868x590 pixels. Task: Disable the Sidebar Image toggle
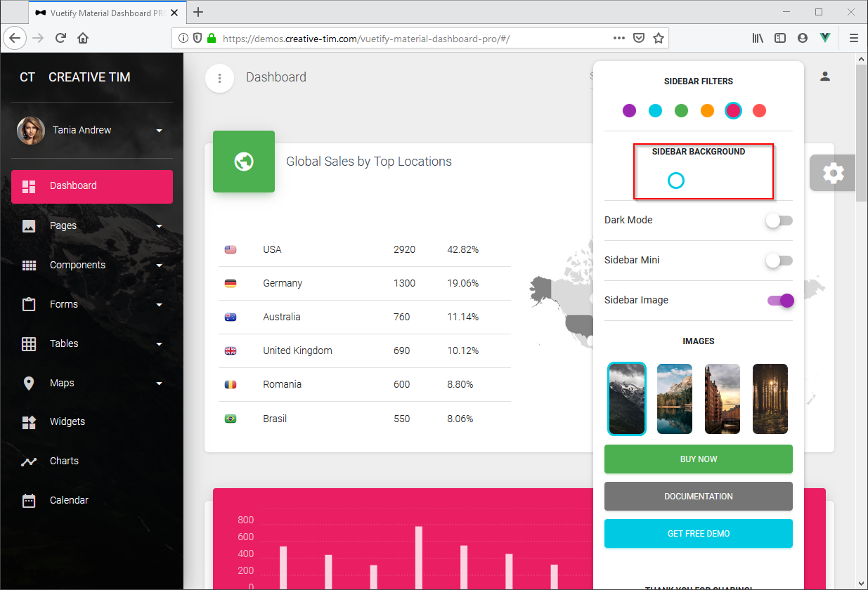tap(780, 300)
